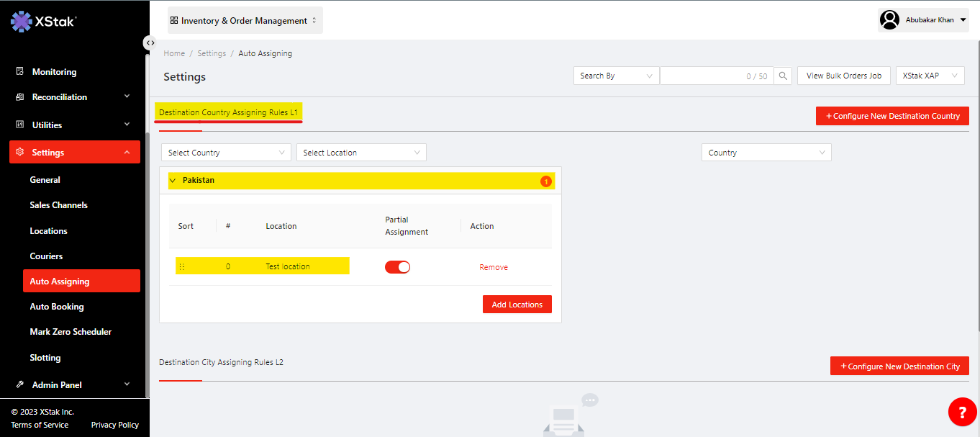
Task: Click Configure New Destination Country button
Action: pyautogui.click(x=892, y=116)
